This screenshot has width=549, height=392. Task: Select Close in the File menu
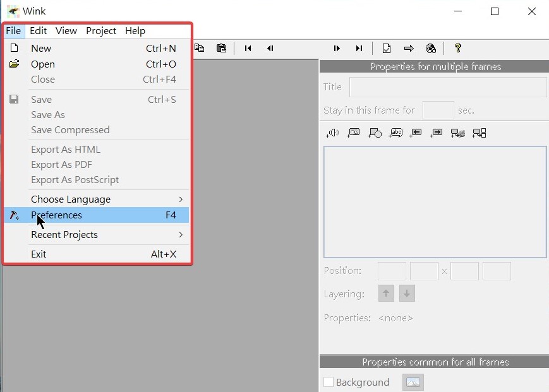click(97, 80)
